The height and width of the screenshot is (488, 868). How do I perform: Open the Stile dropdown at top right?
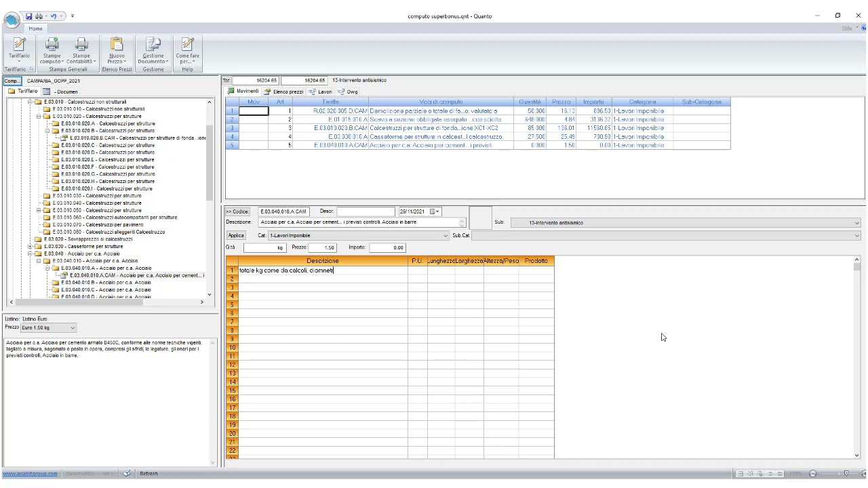point(850,28)
